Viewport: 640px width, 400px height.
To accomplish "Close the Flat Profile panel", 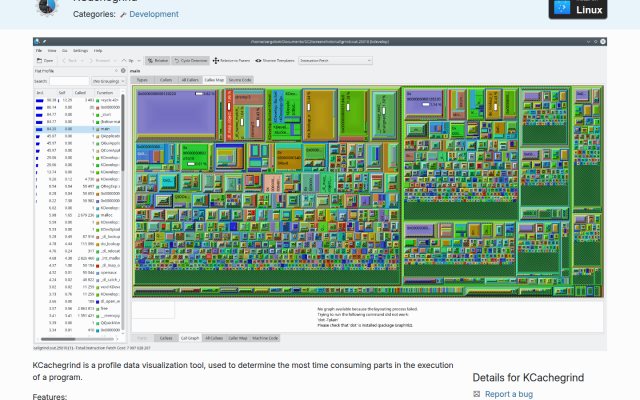I will point(123,71).
